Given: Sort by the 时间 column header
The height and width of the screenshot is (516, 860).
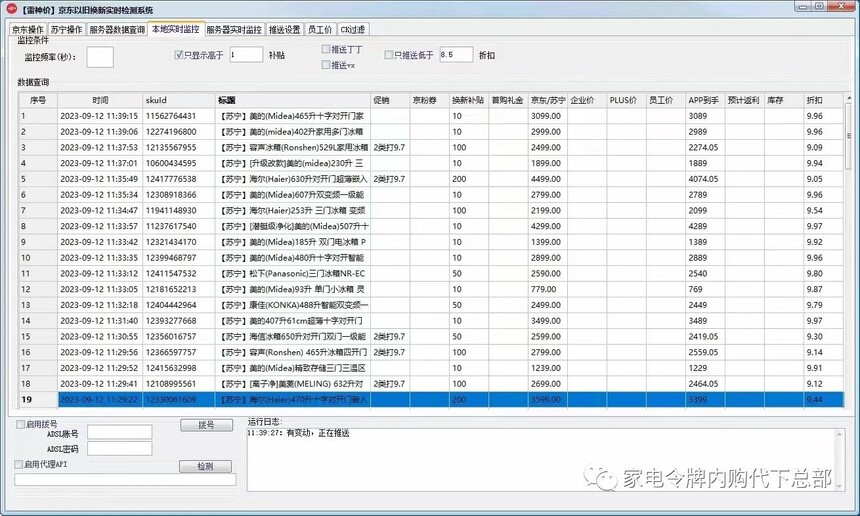Looking at the screenshot, I should pyautogui.click(x=100, y=100).
